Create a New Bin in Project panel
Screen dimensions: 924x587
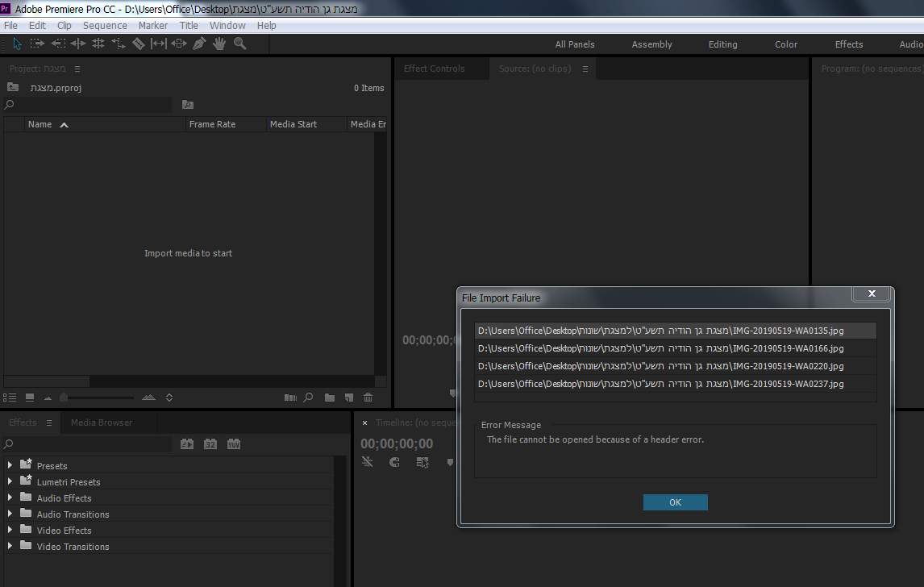[x=330, y=398]
